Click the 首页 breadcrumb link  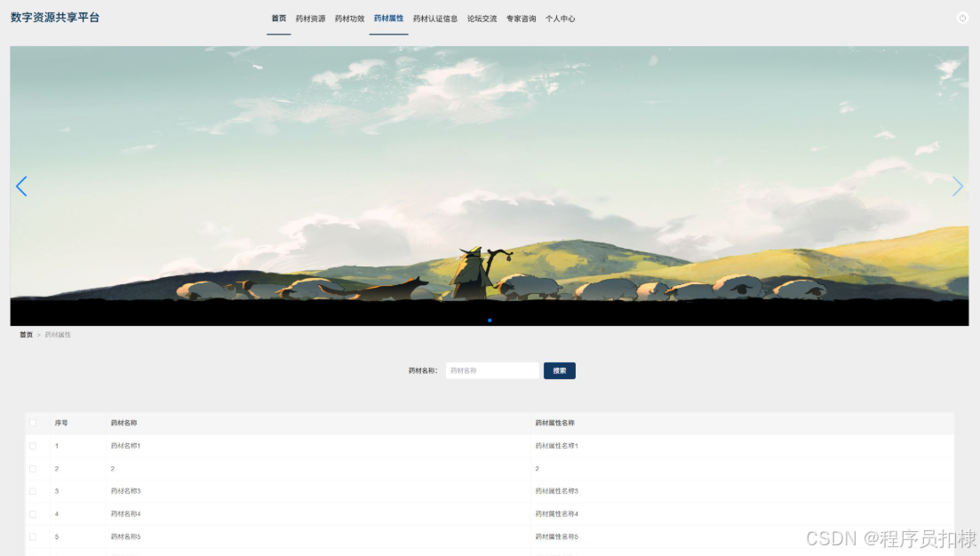click(x=26, y=335)
